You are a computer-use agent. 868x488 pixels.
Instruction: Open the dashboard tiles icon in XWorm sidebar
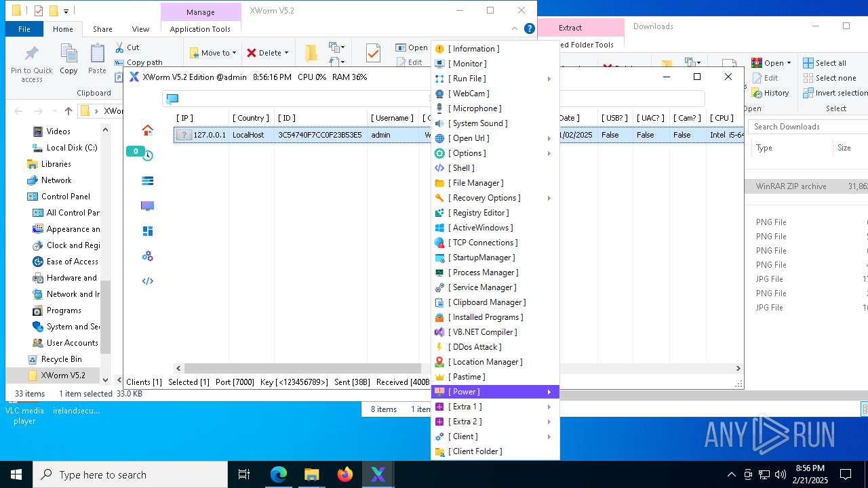147,231
